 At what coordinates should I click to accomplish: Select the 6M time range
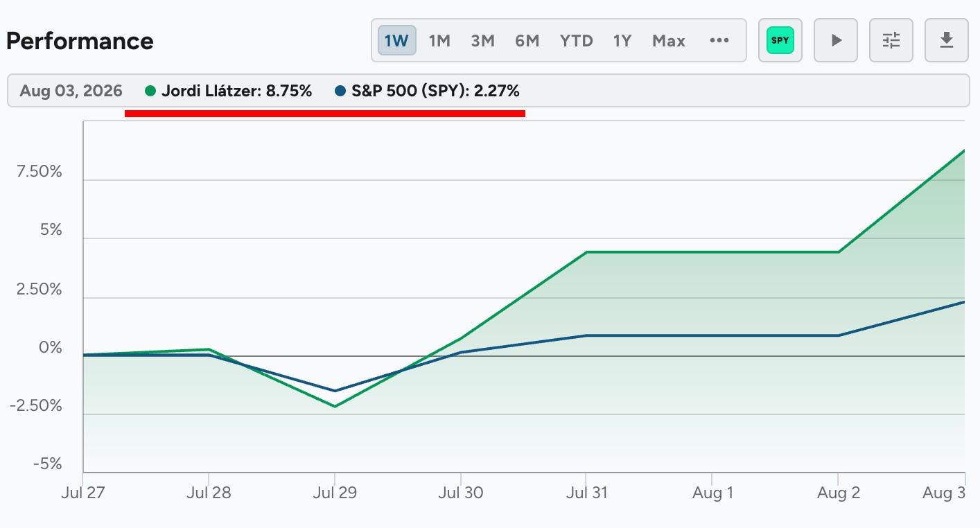coord(527,41)
